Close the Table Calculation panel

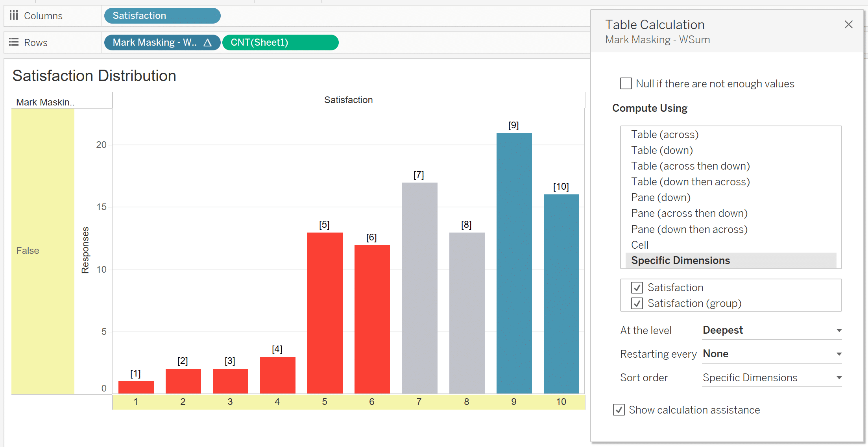849,24
